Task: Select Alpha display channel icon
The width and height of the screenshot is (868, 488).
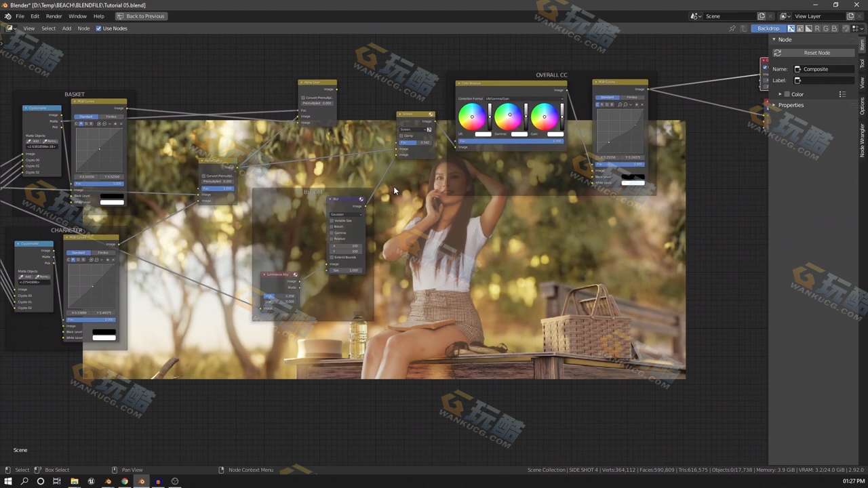Action: (x=808, y=28)
